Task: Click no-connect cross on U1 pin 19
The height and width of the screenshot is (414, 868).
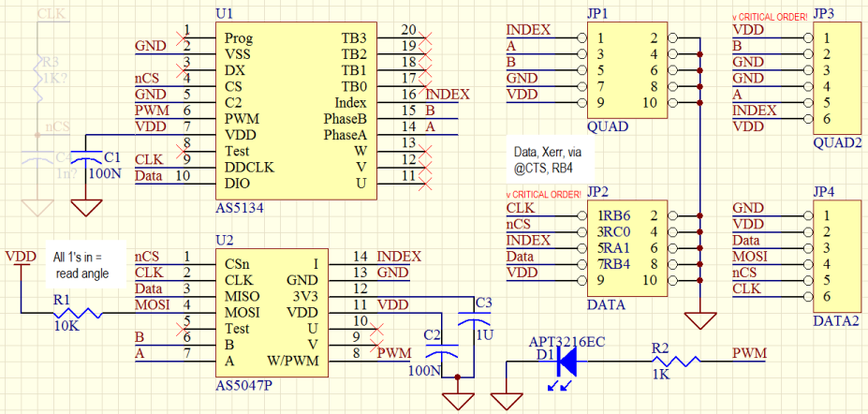Action: click(x=425, y=53)
